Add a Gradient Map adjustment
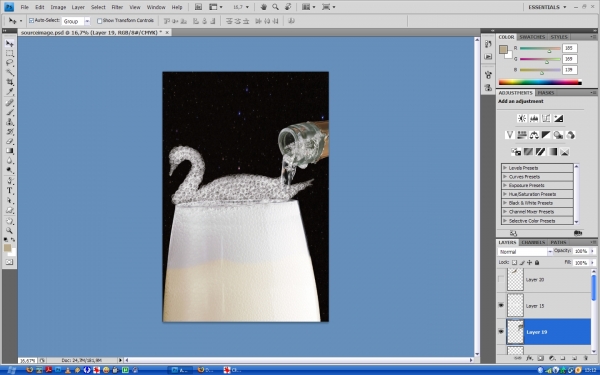 pos(553,152)
